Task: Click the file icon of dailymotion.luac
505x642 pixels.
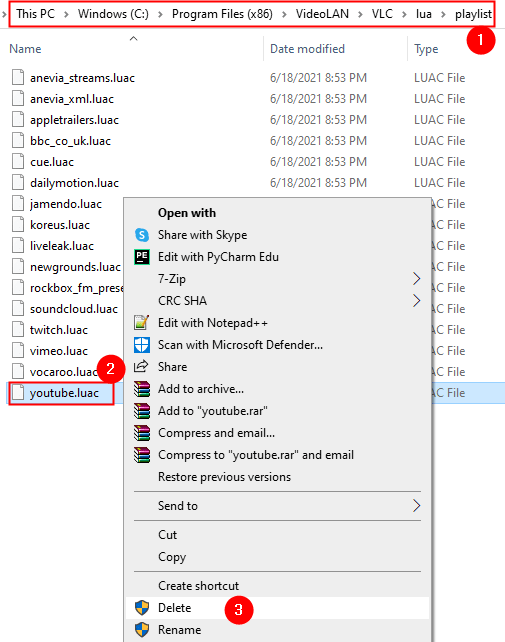Action: click(x=18, y=182)
